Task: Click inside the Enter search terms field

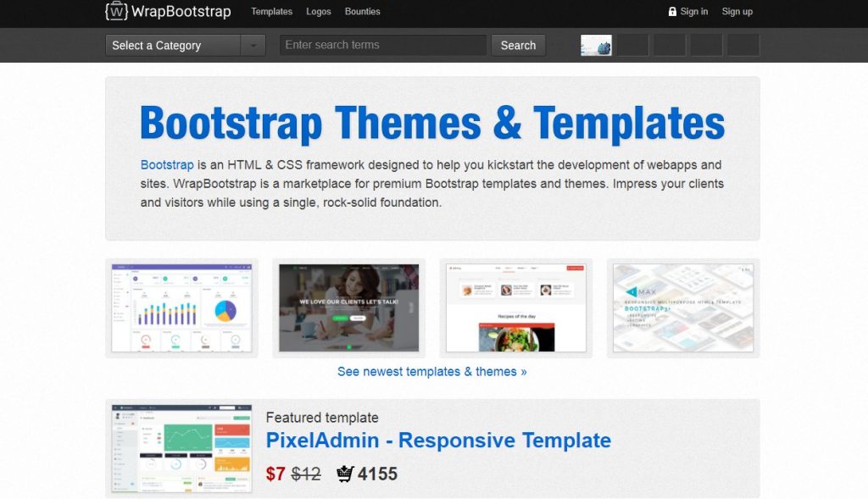Action: point(381,45)
